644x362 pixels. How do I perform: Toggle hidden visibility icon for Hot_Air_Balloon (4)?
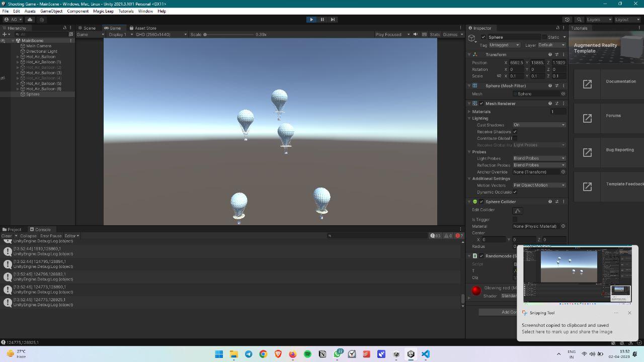click(3, 78)
